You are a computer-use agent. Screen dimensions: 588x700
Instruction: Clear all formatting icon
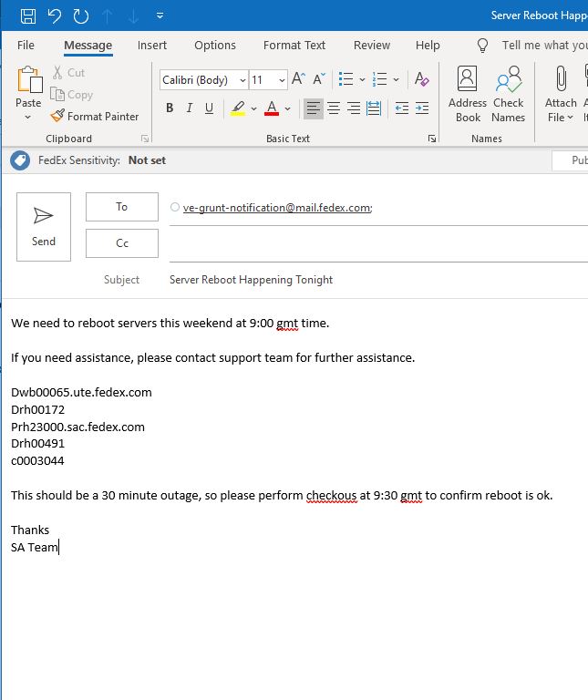422,80
